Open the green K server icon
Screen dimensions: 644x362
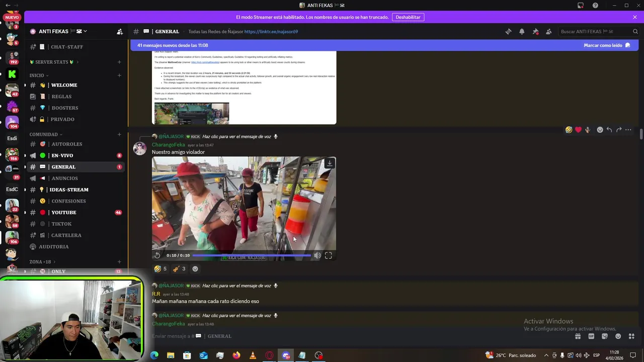coord(12,74)
